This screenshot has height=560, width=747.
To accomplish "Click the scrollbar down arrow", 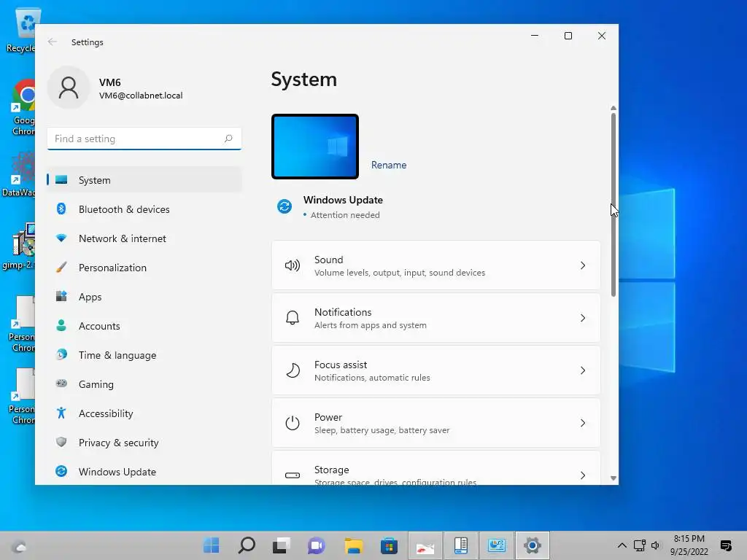I will point(613,478).
